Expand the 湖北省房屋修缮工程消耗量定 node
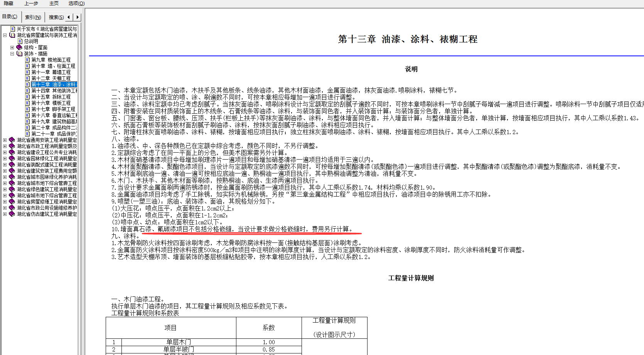 5,202
